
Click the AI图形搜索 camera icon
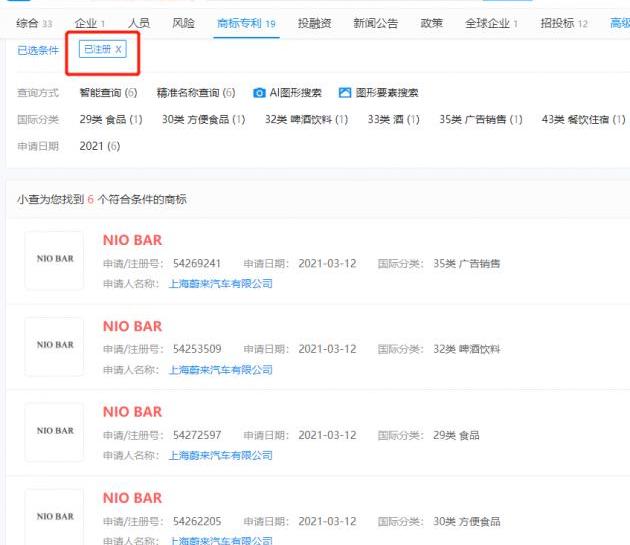click(x=260, y=93)
